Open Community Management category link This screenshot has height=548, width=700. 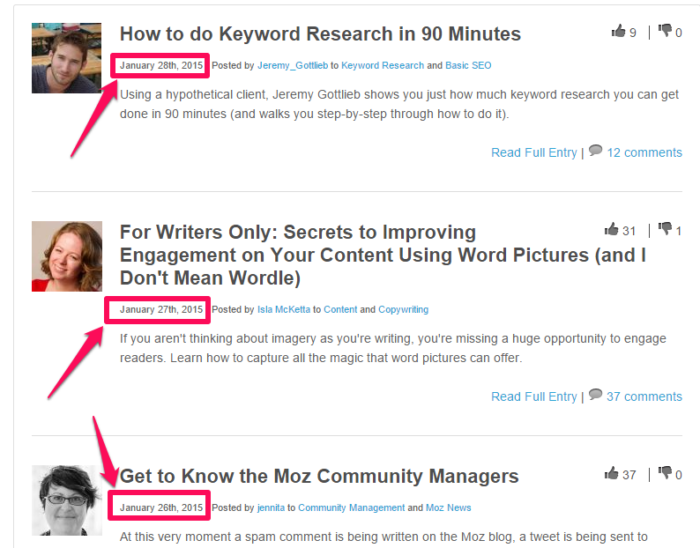tap(351, 508)
